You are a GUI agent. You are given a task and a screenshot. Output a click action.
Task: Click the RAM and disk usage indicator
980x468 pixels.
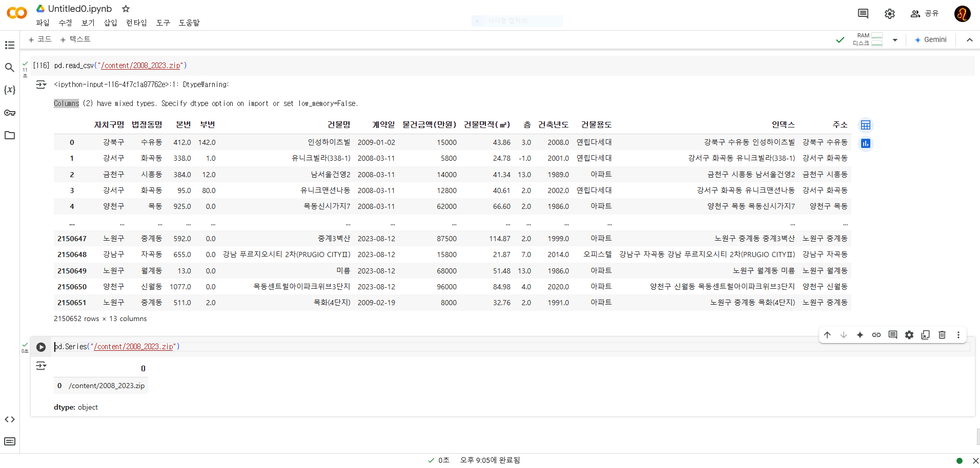pyautogui.click(x=868, y=39)
